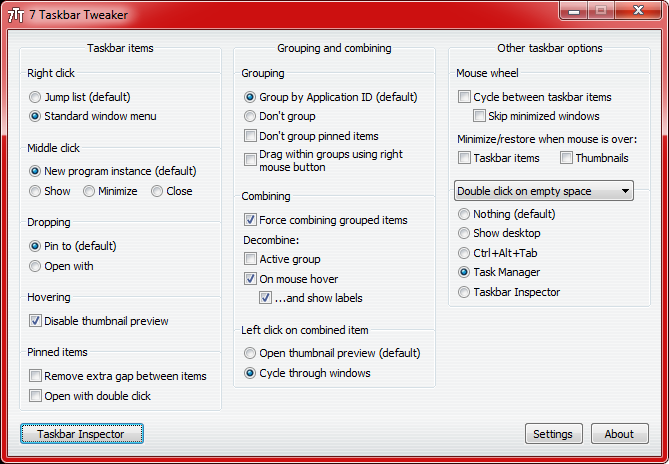Click the 7 Taskbar Tweaker title bar icon

coord(16,14)
